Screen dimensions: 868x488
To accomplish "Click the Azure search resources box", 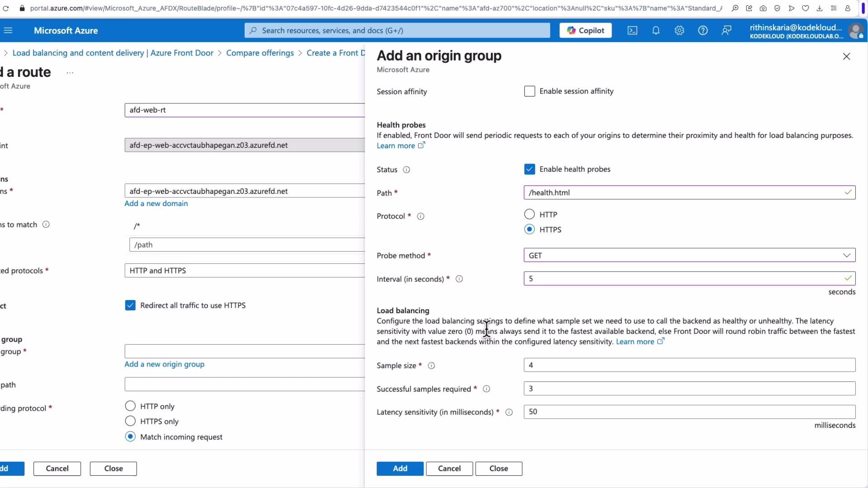I will coord(397,30).
